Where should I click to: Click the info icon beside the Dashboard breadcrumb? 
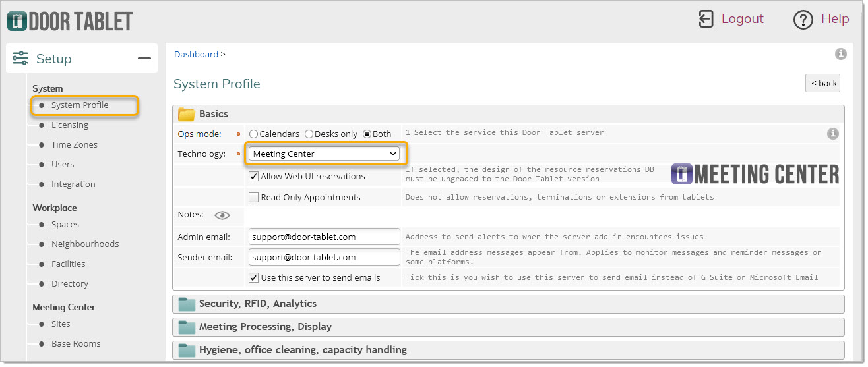click(840, 54)
